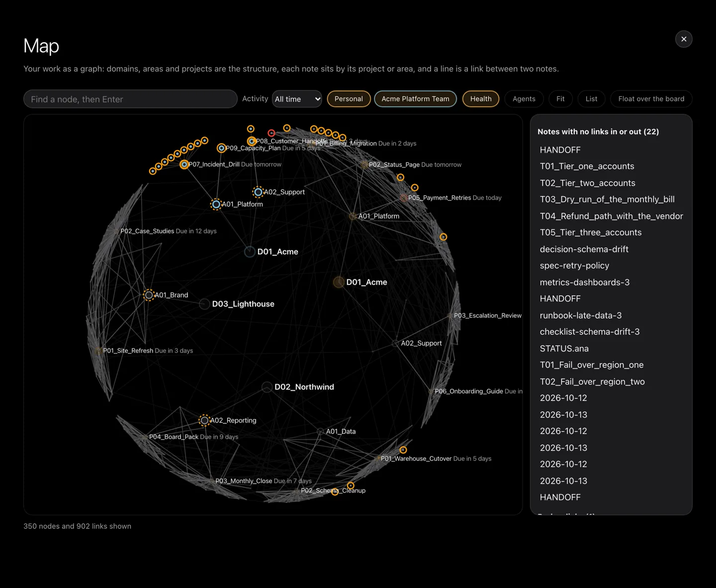The image size is (716, 588).
Task: Click the A01_Brand area node
Action: [149, 295]
